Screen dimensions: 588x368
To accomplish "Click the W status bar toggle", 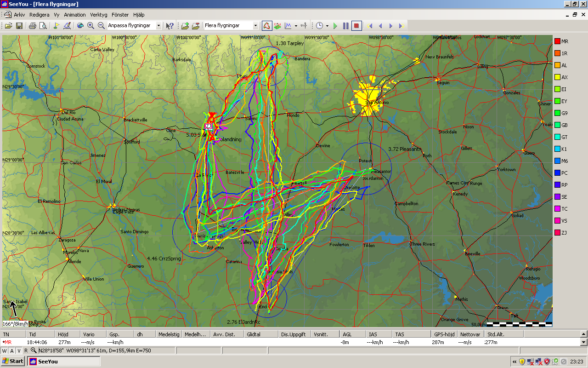I will coord(5,351).
